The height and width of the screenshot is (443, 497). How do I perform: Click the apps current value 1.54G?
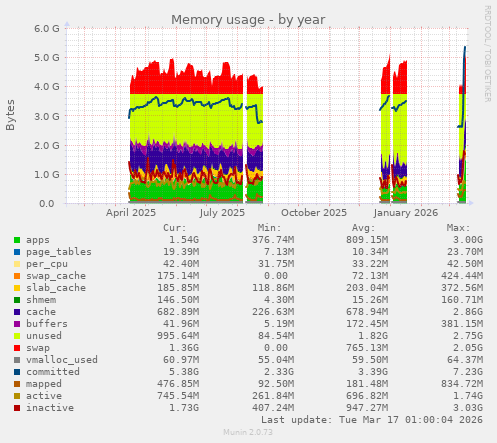pyautogui.click(x=184, y=240)
